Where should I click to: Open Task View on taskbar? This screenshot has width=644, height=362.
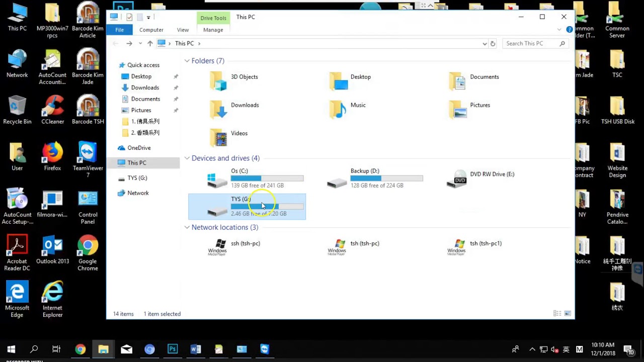click(x=56, y=349)
